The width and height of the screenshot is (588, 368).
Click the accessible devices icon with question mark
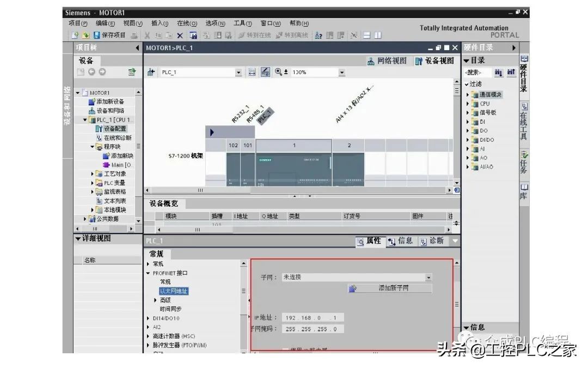point(318,35)
